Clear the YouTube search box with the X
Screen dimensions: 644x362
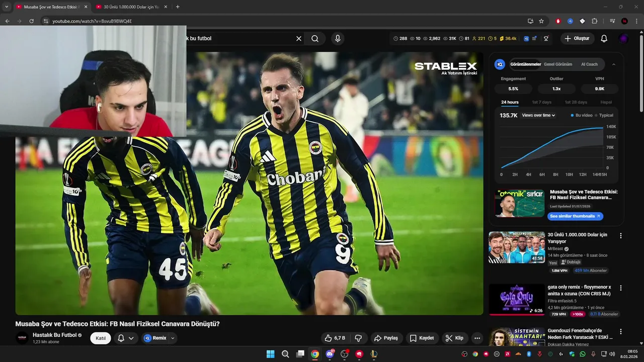(298, 38)
